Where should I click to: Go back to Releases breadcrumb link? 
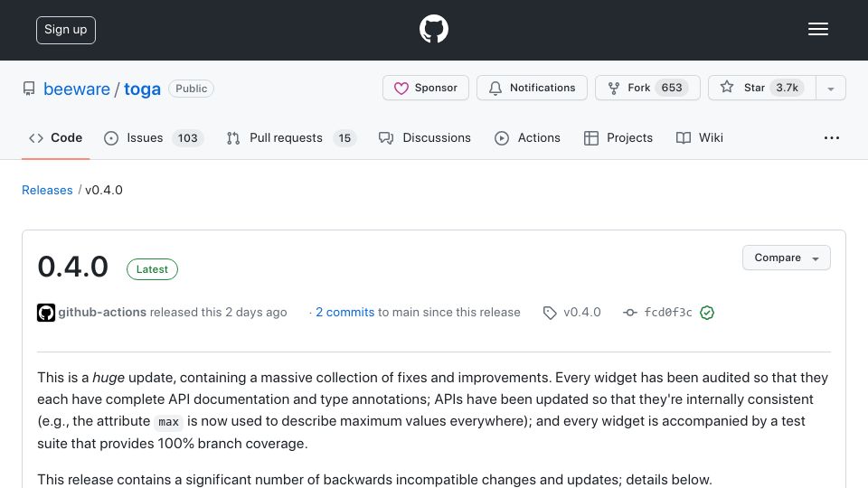pyautogui.click(x=47, y=191)
